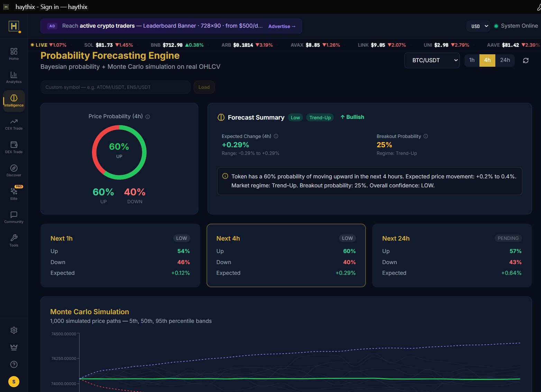Click the SOL $81.73 ticker entry

click(x=109, y=45)
